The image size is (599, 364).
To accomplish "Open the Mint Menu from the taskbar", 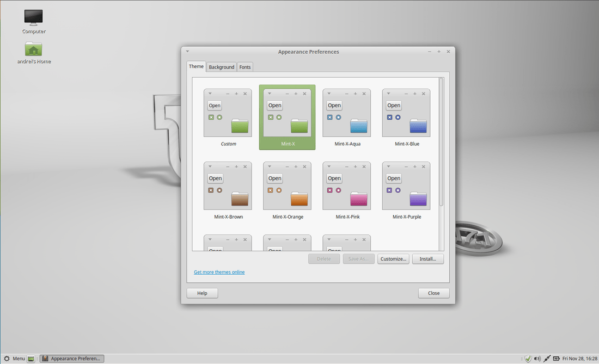I will [x=16, y=358].
